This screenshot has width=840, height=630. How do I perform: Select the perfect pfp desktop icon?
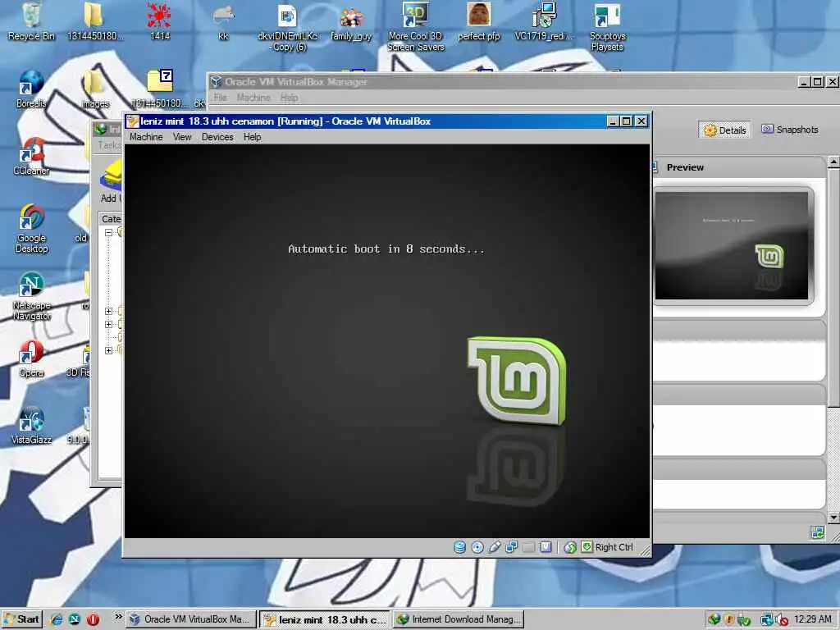point(479,21)
